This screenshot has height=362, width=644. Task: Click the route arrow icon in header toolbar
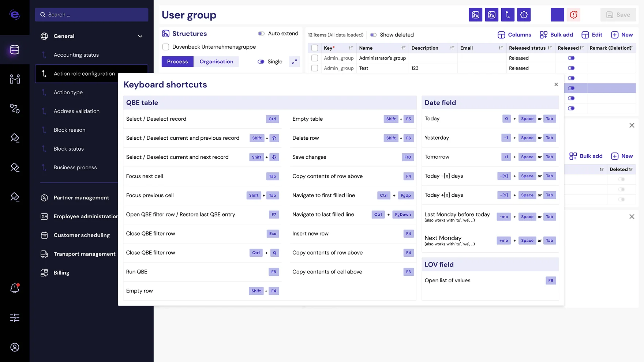(508, 15)
